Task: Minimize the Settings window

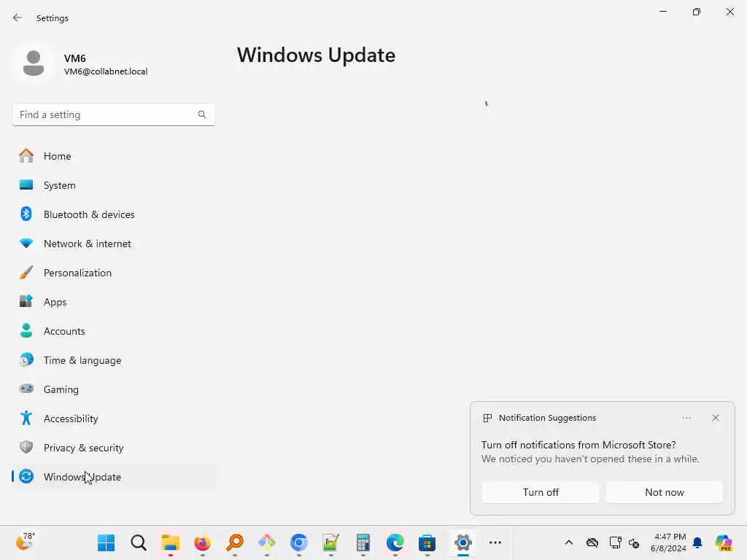Action: [662, 12]
